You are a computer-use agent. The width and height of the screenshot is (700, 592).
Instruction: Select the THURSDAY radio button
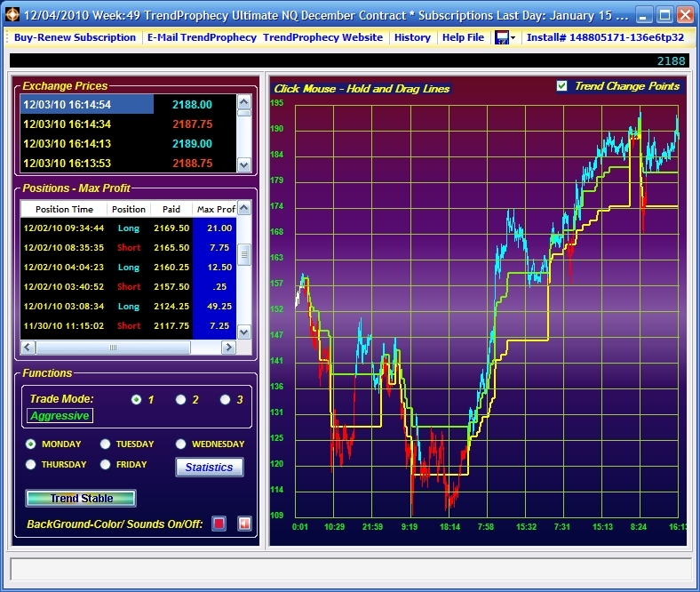30,465
